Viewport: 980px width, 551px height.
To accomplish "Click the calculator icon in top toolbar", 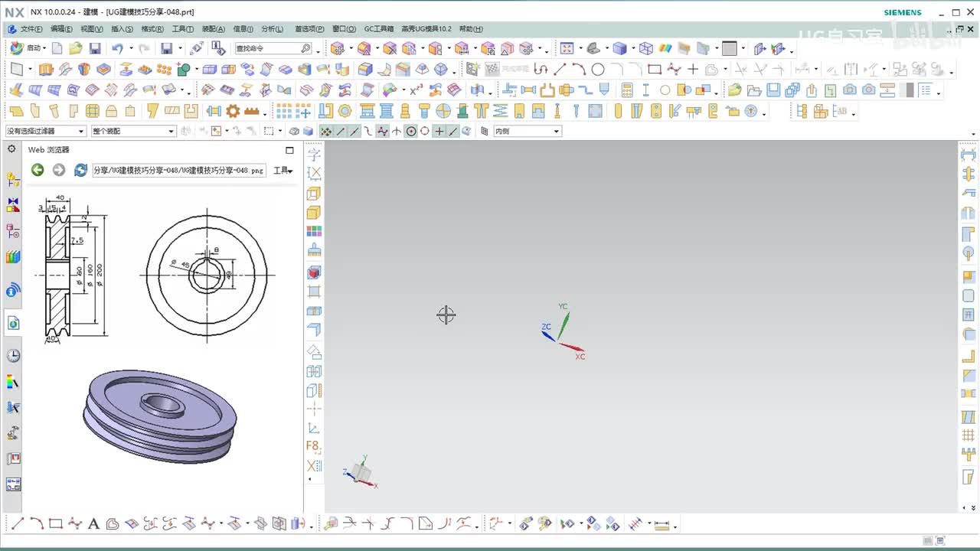I will 627,90.
